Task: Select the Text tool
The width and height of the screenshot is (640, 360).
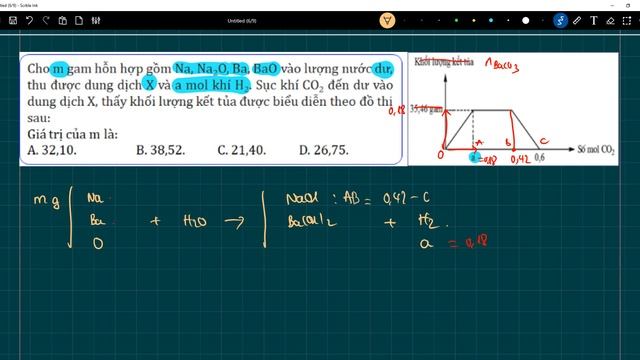Action: coord(594,20)
